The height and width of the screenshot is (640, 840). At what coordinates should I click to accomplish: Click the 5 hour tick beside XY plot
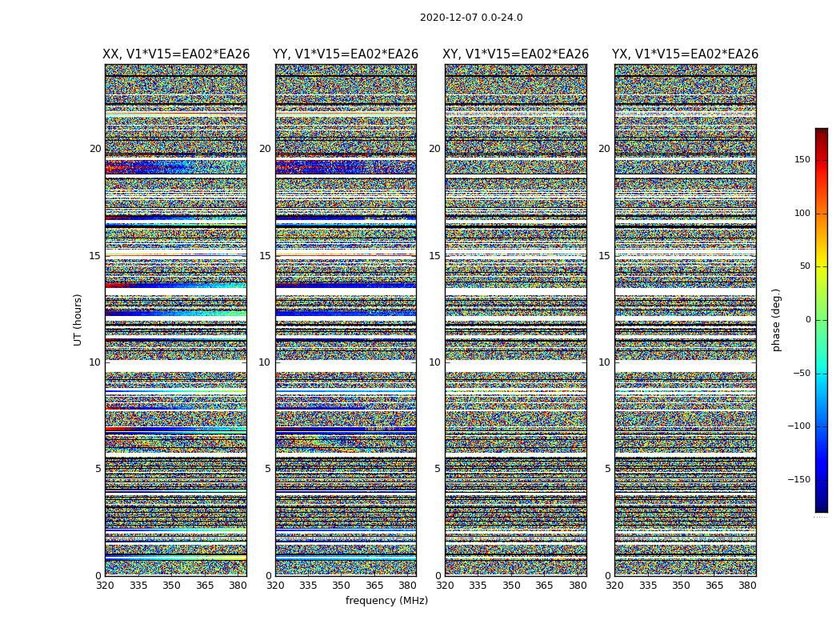(x=437, y=469)
